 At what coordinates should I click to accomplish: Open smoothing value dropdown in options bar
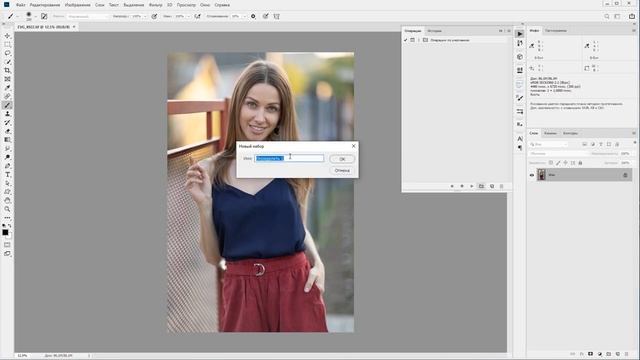244,16
